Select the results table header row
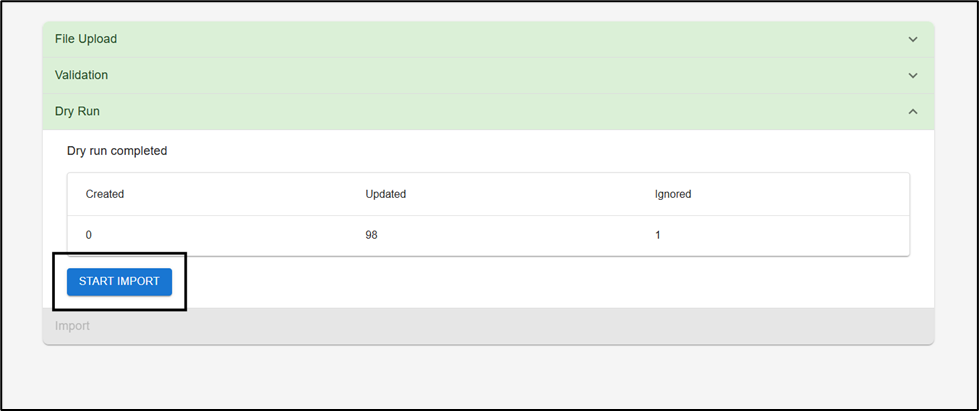 (488, 194)
